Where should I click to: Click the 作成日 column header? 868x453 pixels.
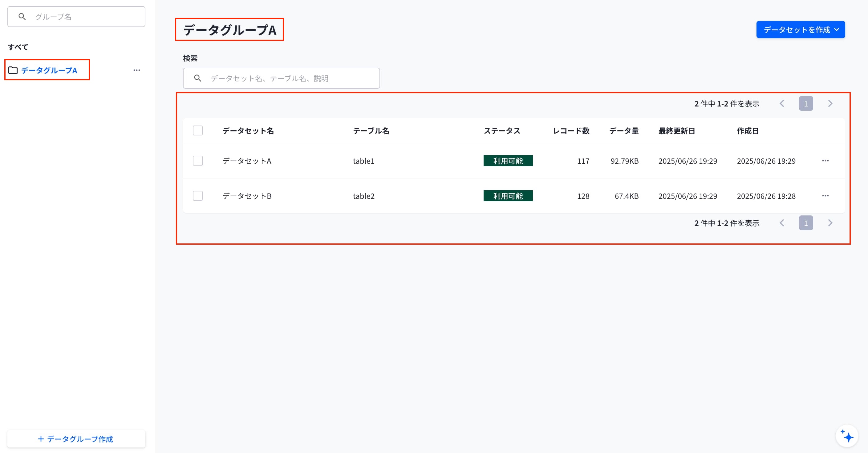(x=748, y=130)
